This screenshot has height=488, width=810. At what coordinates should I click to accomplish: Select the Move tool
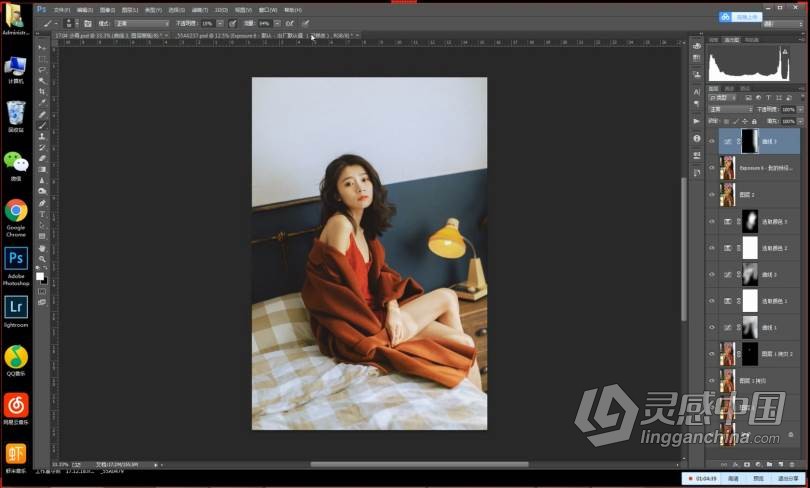click(x=42, y=48)
